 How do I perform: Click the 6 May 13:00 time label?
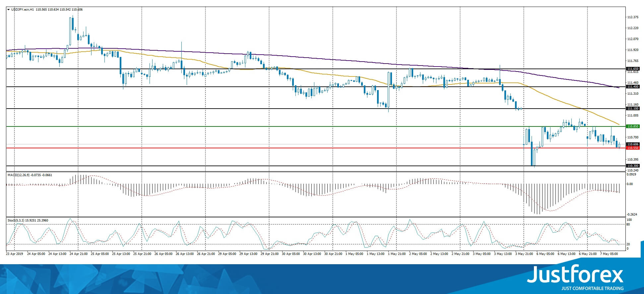pyautogui.click(x=567, y=254)
